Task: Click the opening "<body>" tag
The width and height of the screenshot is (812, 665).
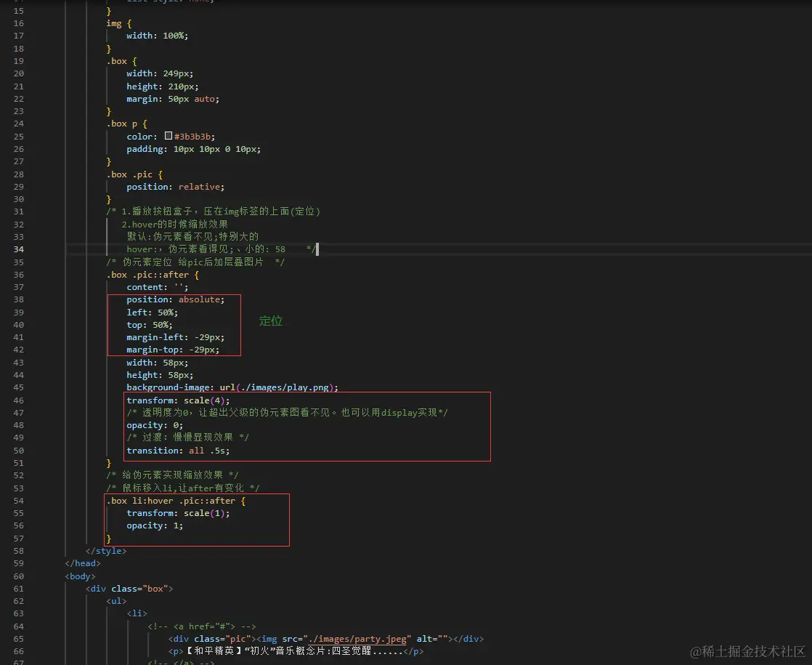Action: [81, 576]
